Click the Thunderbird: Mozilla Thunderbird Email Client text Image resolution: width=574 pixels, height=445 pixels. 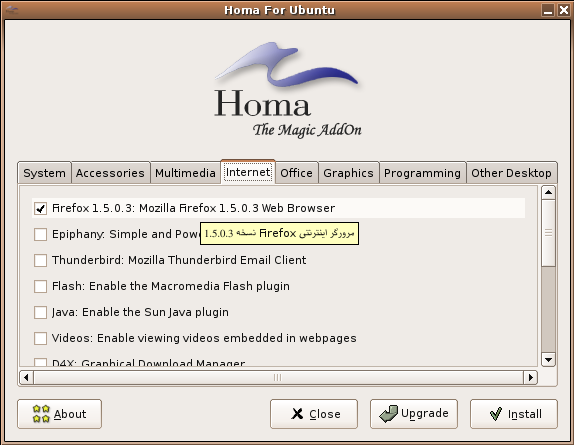[x=179, y=260]
